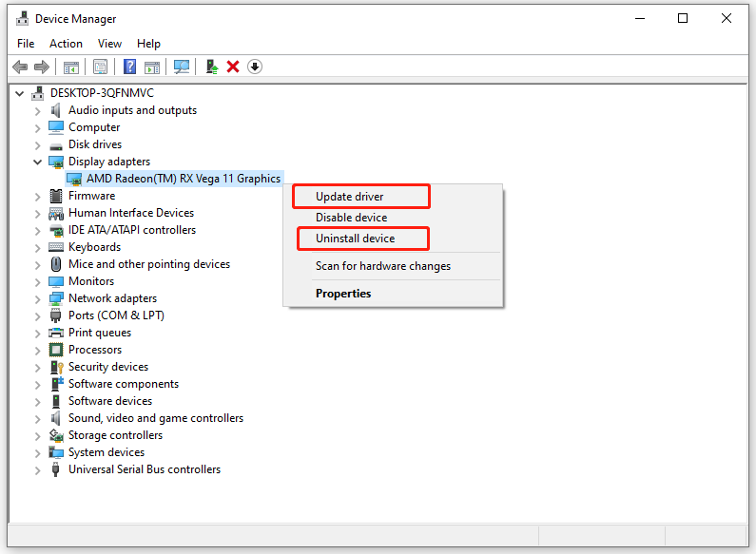Click the Show/Hide console tree toolbar icon
Viewport: 756px width, 554px height.
[x=71, y=67]
